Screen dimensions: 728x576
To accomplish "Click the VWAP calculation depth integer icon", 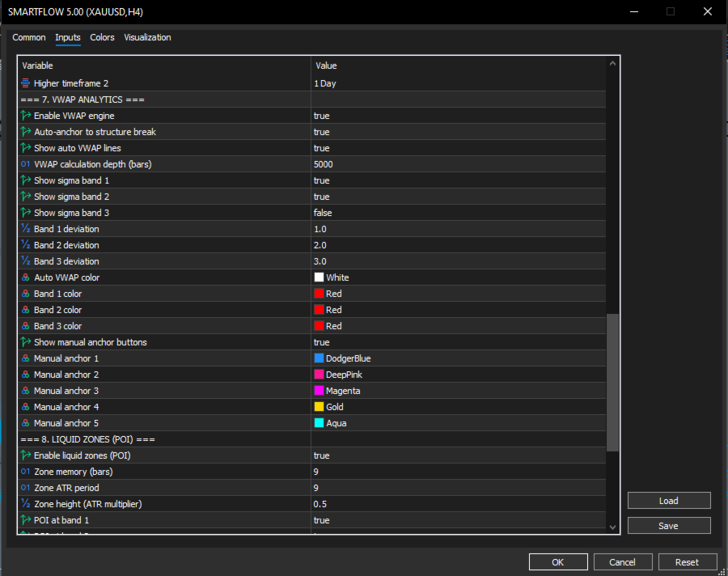I will pos(26,164).
